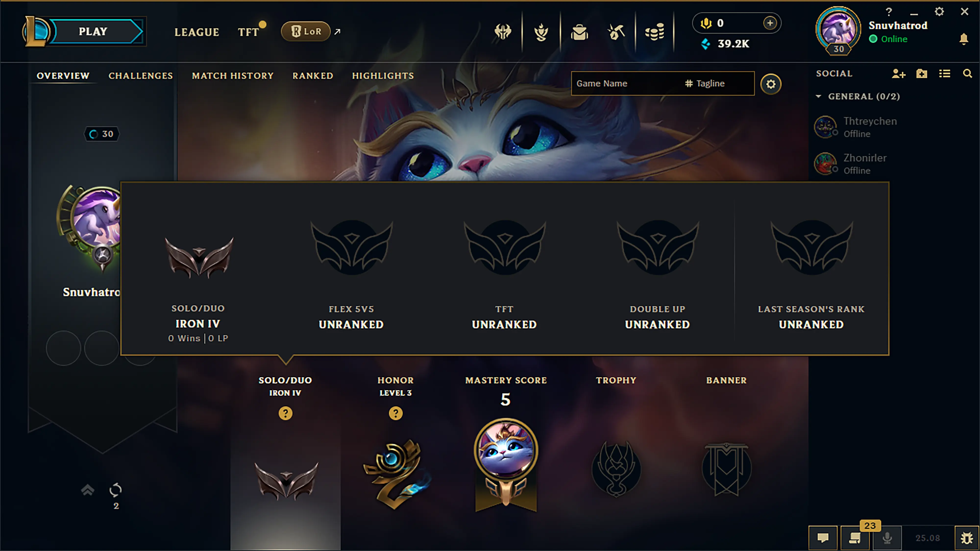Image resolution: width=980 pixels, height=551 pixels.
Task: Open the chat bubble icon
Action: click(x=823, y=538)
